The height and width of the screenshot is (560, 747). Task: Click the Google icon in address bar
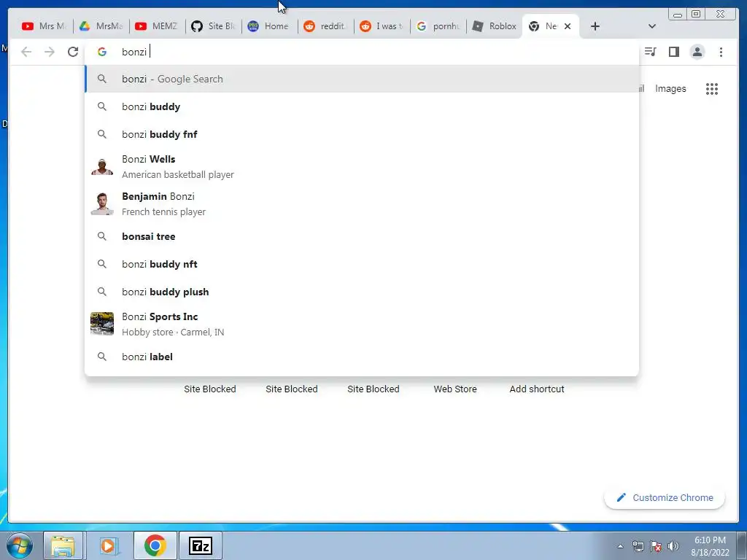click(x=102, y=52)
